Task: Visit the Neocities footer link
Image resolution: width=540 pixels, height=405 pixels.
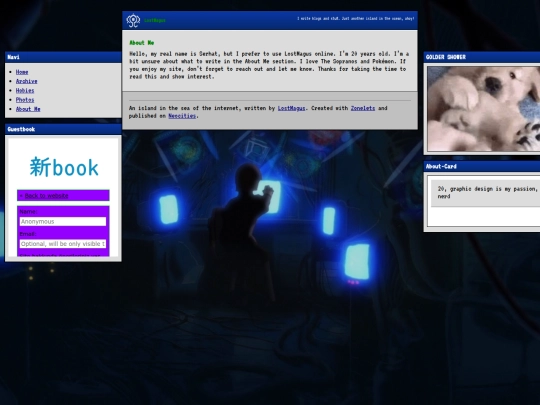Action: pos(182,116)
